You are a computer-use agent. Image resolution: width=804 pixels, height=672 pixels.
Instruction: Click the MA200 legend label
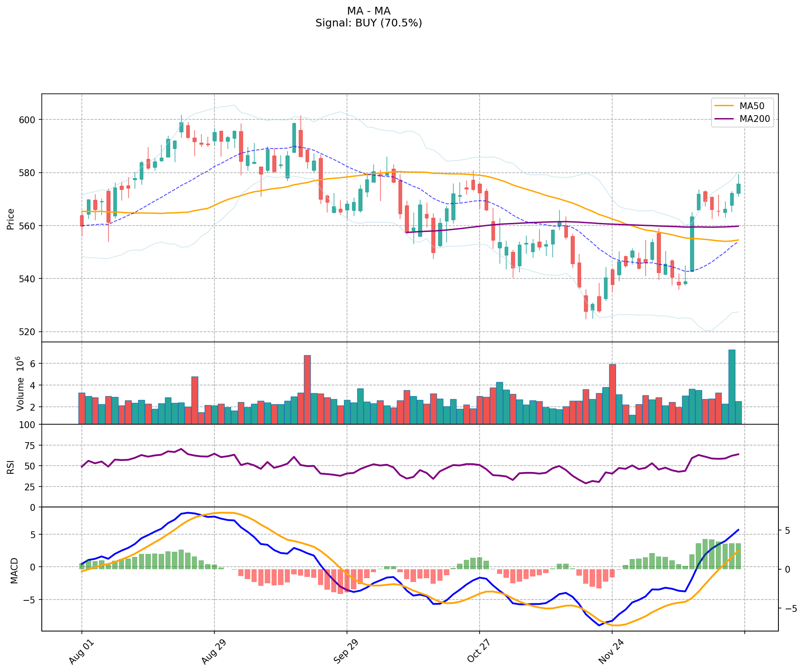tap(755, 119)
